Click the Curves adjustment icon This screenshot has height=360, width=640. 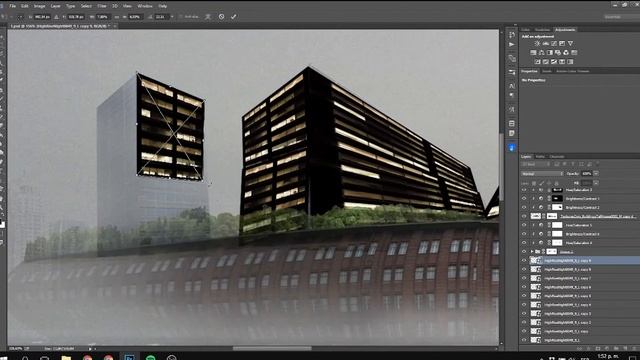(554, 43)
